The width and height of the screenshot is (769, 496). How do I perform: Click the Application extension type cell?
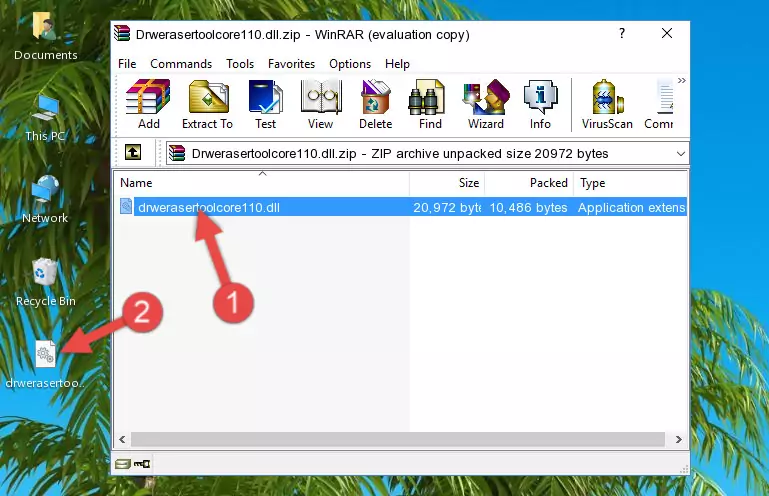(x=632, y=208)
